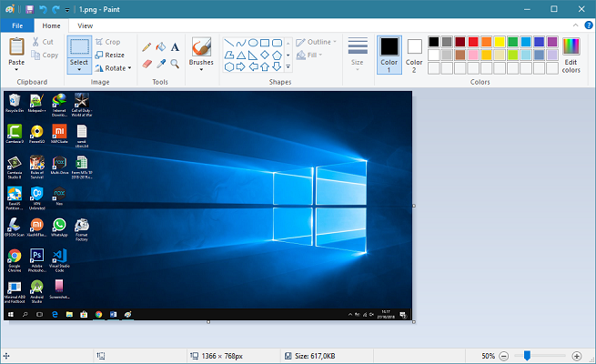This screenshot has height=364, width=596.
Task: Choose the Rectangle shape
Action: (x=265, y=43)
